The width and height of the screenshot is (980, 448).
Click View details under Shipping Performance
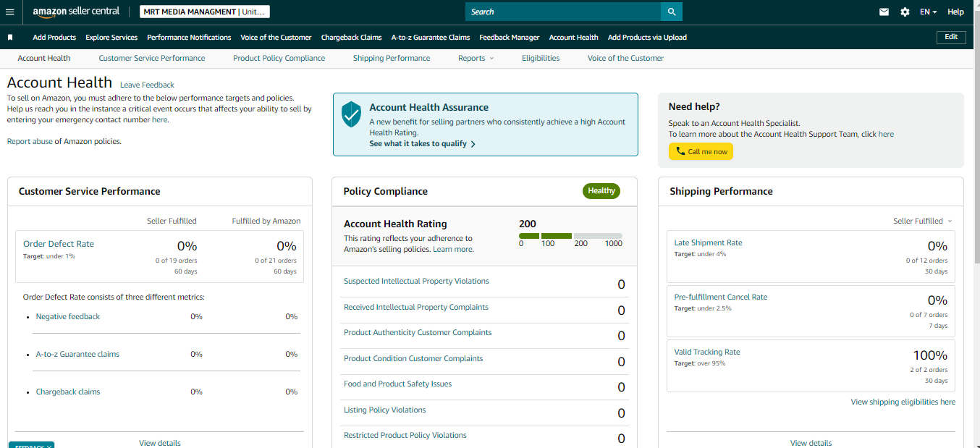point(811,443)
